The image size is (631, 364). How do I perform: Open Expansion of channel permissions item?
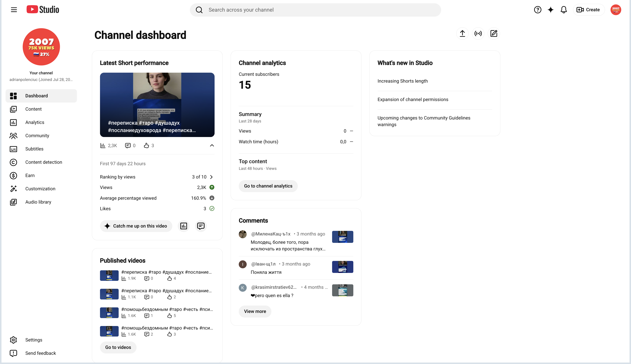point(413,100)
